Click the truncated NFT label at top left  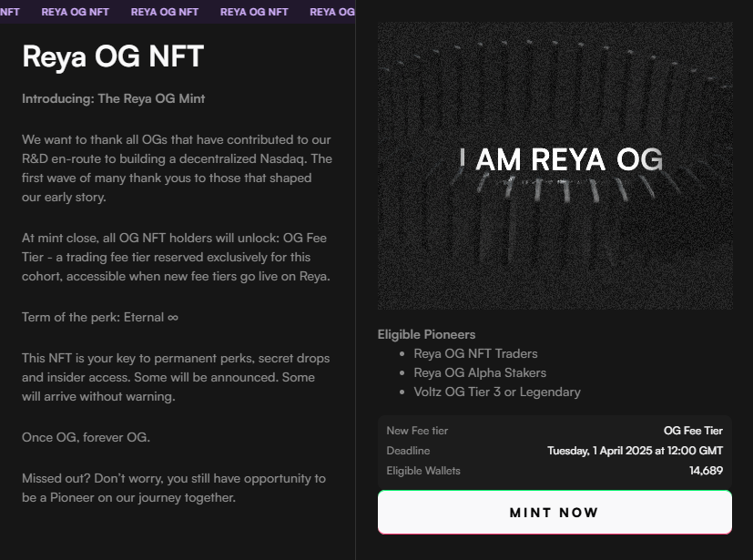pos(7,11)
